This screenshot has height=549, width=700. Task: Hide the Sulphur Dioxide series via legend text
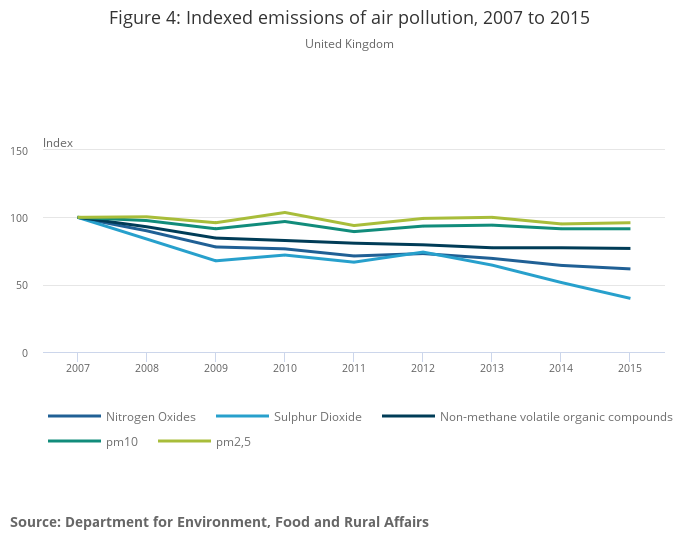318,417
